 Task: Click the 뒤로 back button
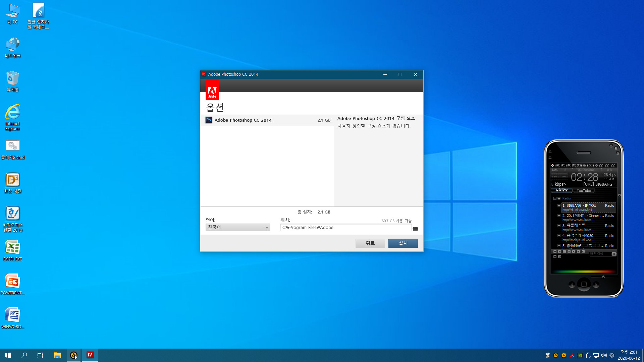click(x=370, y=243)
